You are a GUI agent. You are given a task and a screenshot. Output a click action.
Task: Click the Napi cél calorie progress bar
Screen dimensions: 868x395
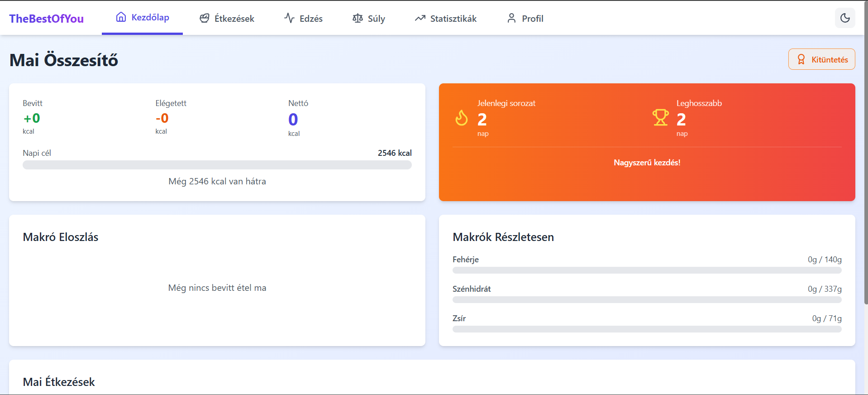click(217, 165)
